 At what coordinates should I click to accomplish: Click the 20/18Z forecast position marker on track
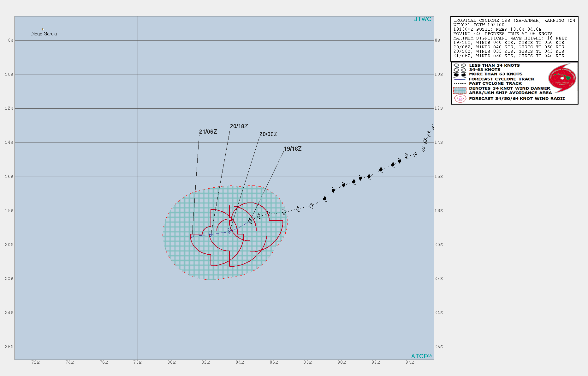point(211,234)
